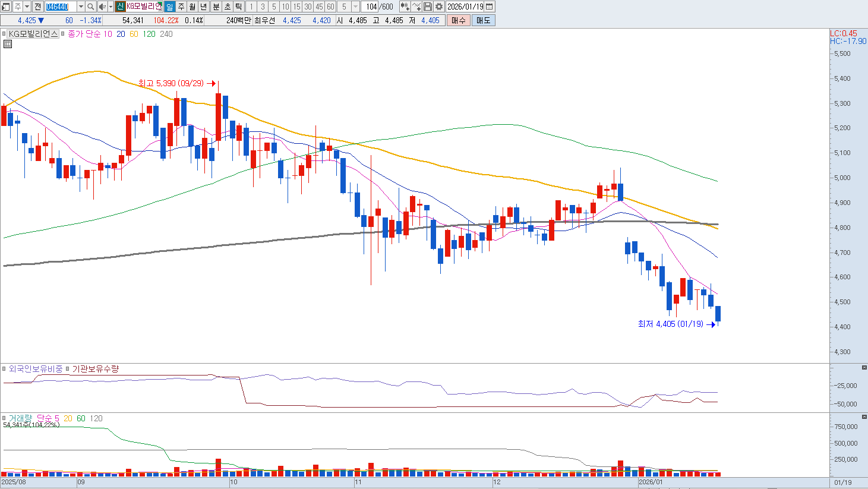Click the speaker sound icon in toolbar
Image resolution: width=868 pixels, height=489 pixels.
[x=102, y=7]
